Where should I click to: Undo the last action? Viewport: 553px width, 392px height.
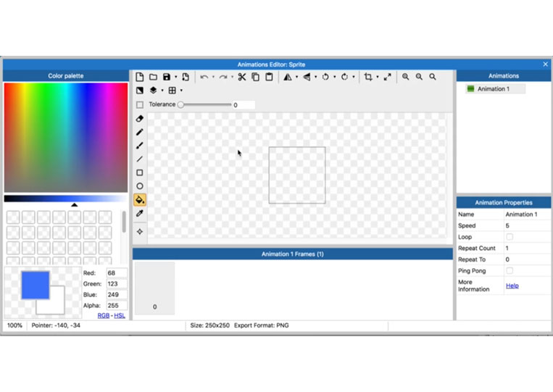(x=204, y=77)
